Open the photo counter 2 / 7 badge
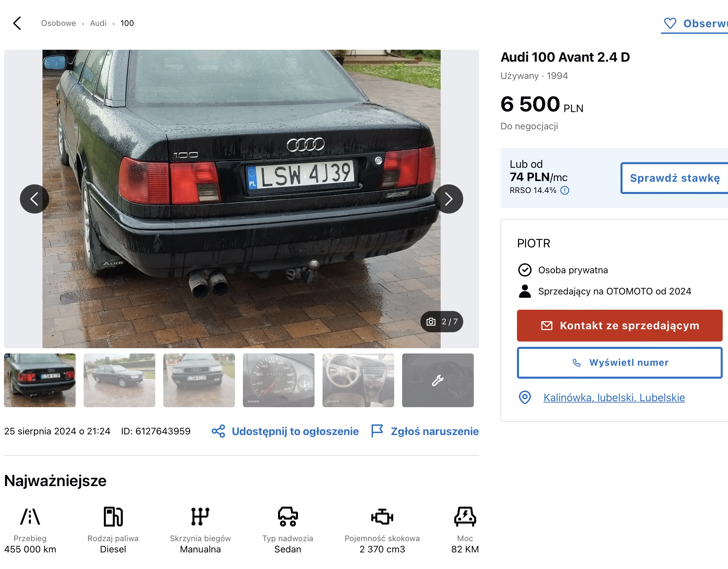728x569 pixels. pos(442,322)
